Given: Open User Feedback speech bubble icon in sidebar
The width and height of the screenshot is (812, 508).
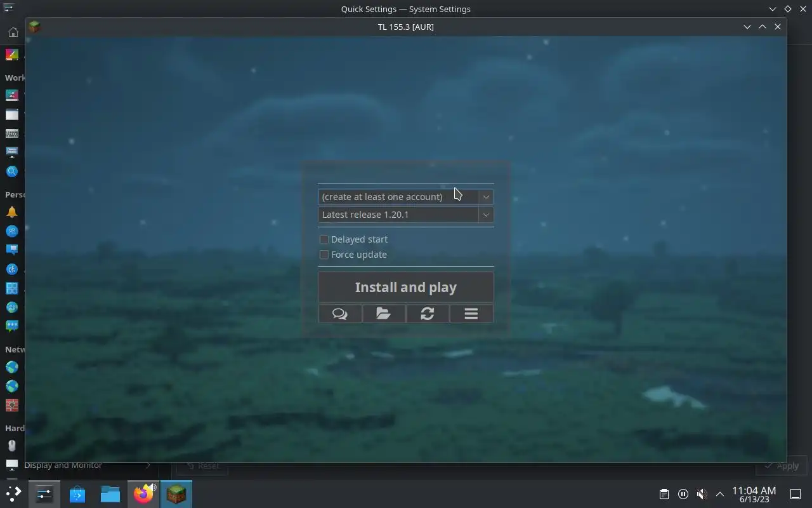Looking at the screenshot, I should click(x=12, y=326).
